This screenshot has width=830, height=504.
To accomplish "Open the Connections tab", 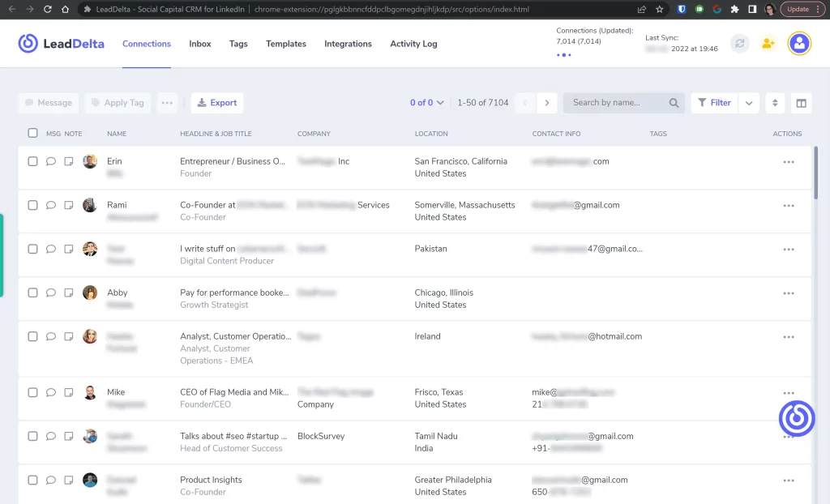I will pyautogui.click(x=147, y=44).
